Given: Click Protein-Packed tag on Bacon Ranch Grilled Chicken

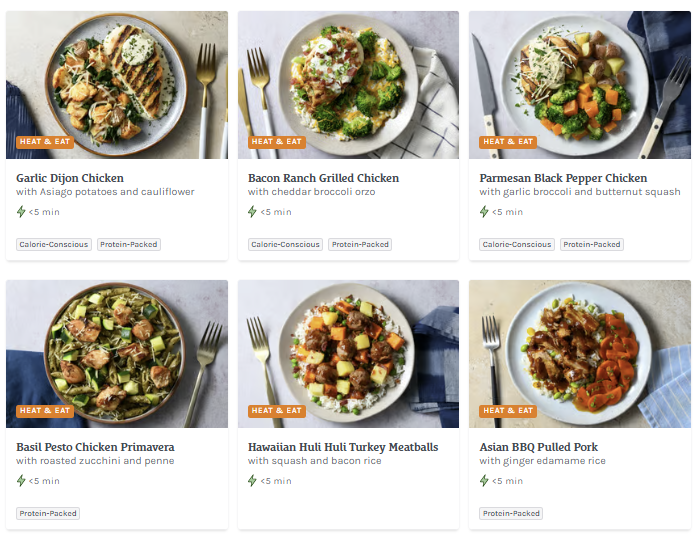Looking at the screenshot, I should tap(360, 244).
